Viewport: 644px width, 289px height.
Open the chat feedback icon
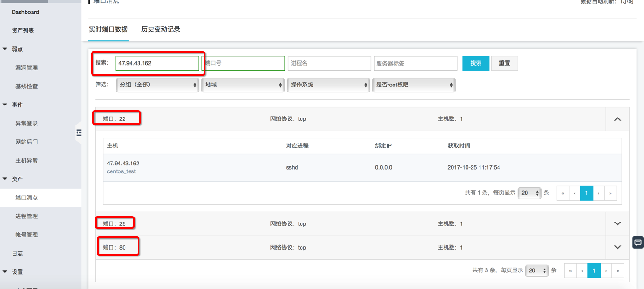tap(638, 243)
